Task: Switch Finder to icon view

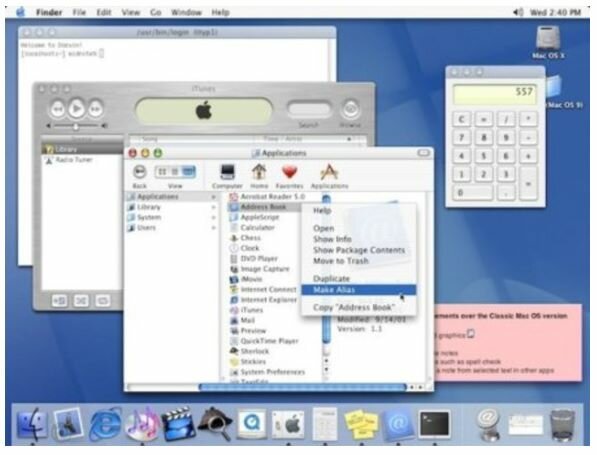Action: pyautogui.click(x=162, y=172)
